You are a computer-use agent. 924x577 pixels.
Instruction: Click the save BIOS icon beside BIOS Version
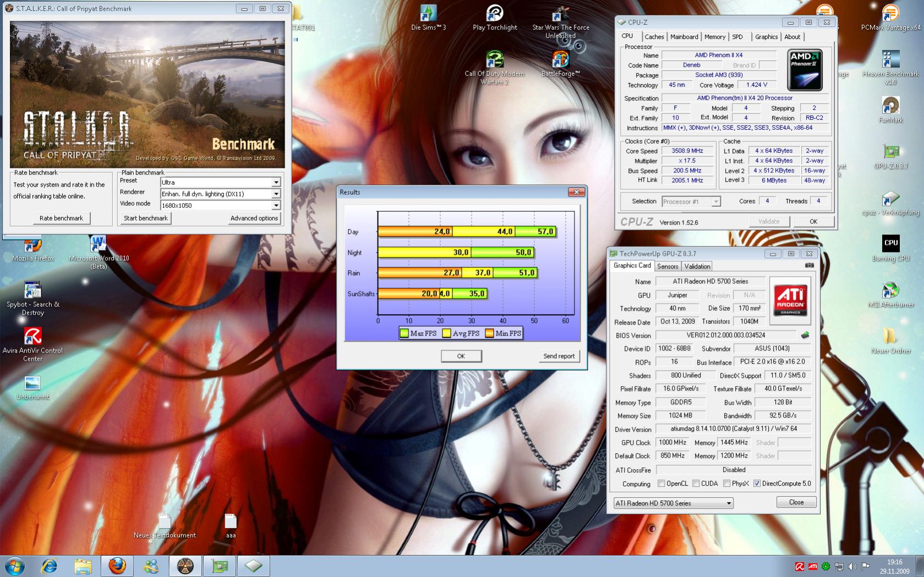click(x=805, y=335)
